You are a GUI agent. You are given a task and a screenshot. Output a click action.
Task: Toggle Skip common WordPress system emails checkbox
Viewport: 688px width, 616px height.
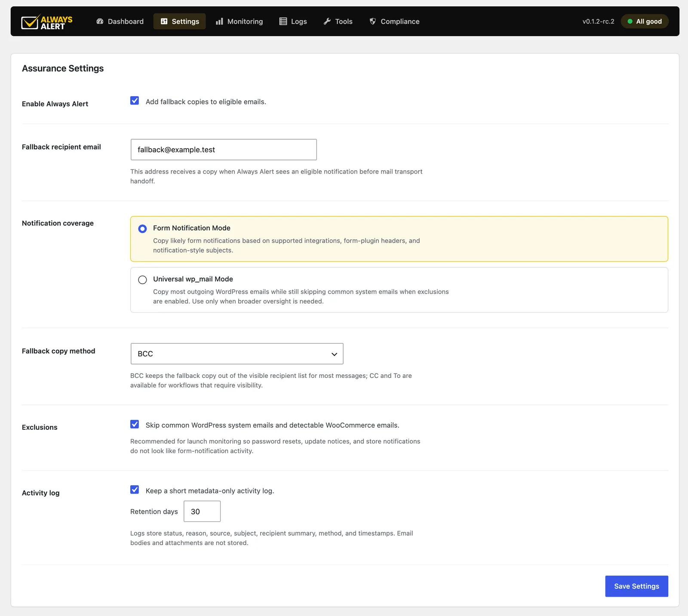[135, 424]
